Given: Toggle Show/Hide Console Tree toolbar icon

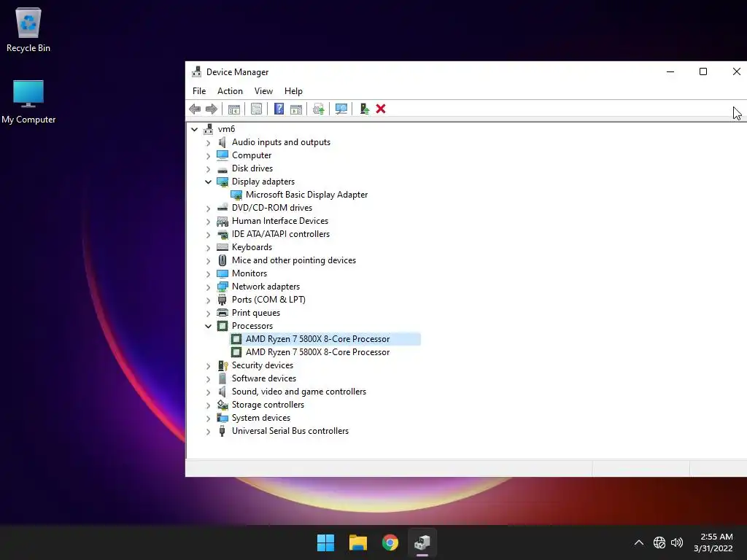Looking at the screenshot, I should [x=234, y=109].
